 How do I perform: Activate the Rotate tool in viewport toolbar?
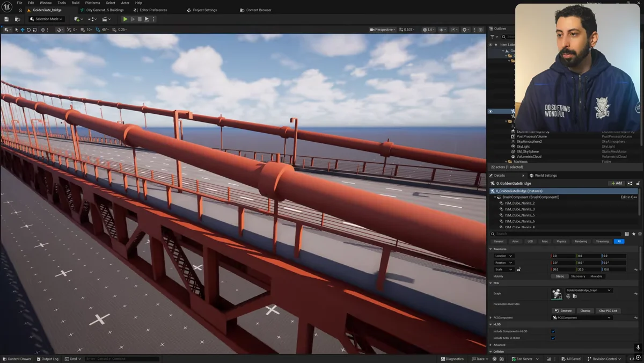28,30
